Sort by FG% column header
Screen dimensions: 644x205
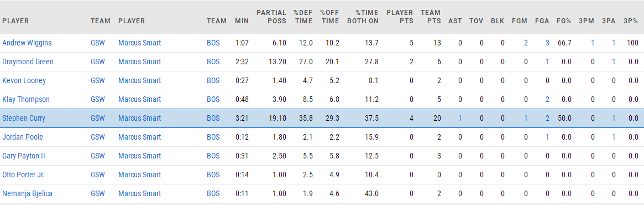563,21
